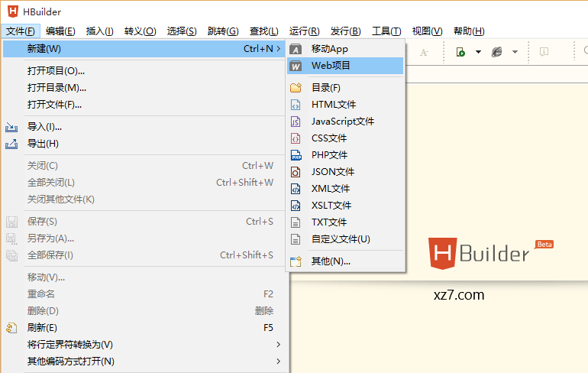Click the XSLT file icon

[296, 206]
